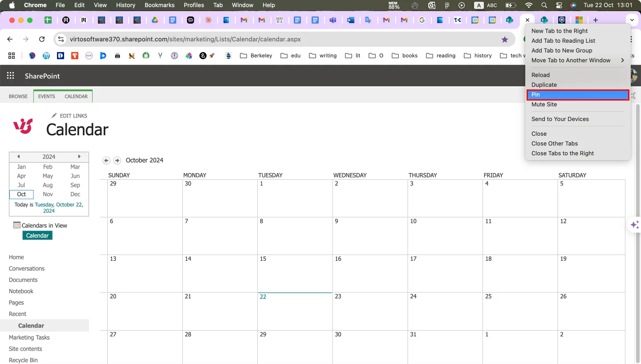Open the Berkeley bookmarks folder
Image resolution: width=641 pixels, height=364 pixels.
256,56
